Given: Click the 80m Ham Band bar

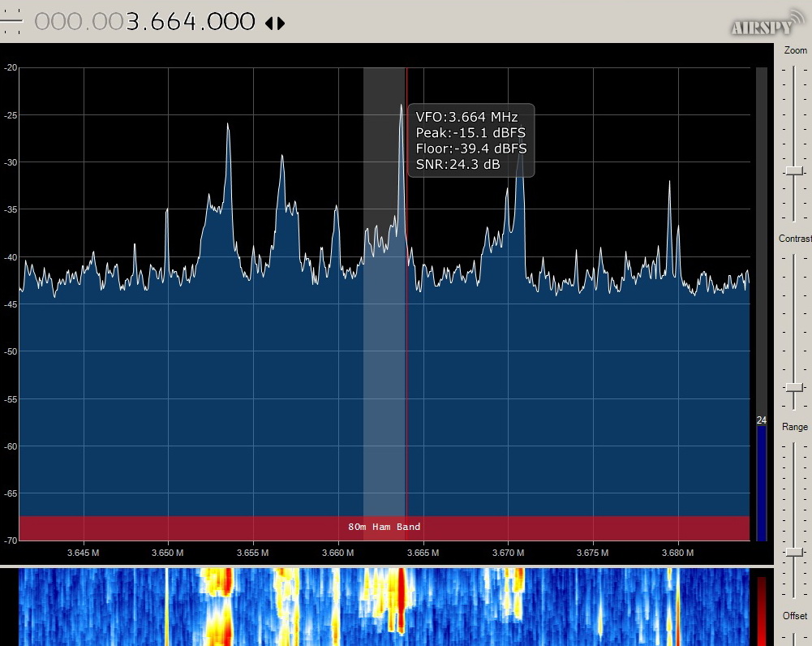Looking at the screenshot, I should coord(384,528).
